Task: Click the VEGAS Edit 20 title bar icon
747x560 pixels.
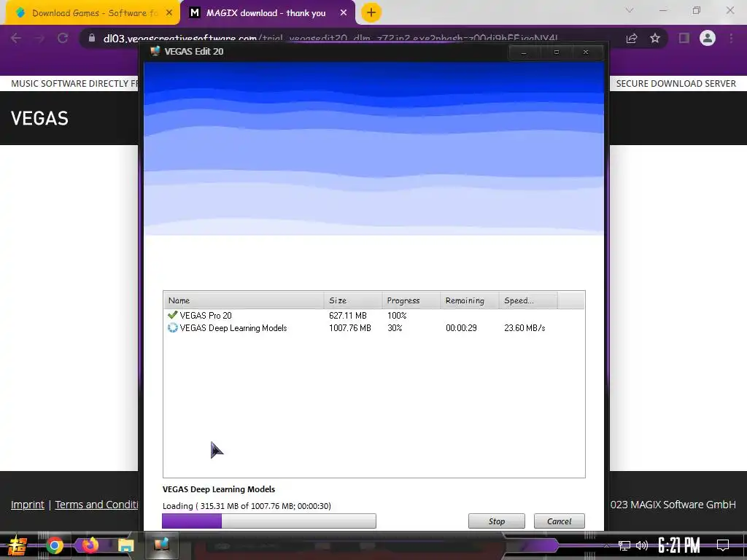Action: pos(155,52)
